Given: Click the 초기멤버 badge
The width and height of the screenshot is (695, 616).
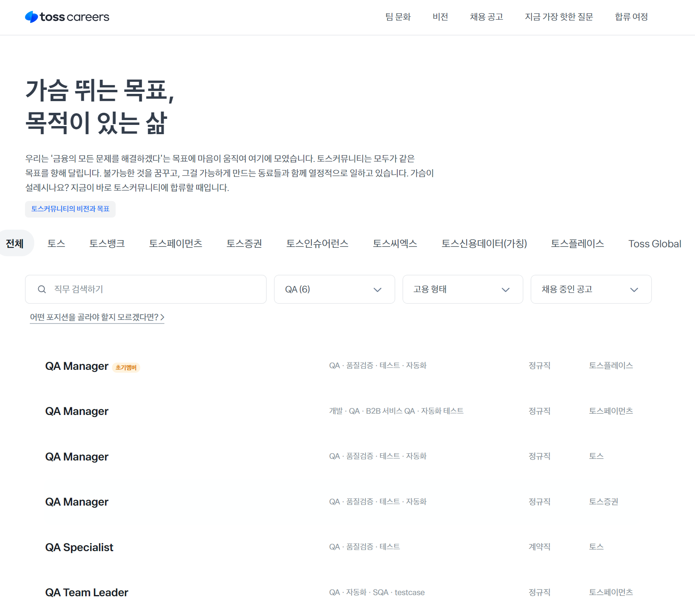Looking at the screenshot, I should pos(126,367).
